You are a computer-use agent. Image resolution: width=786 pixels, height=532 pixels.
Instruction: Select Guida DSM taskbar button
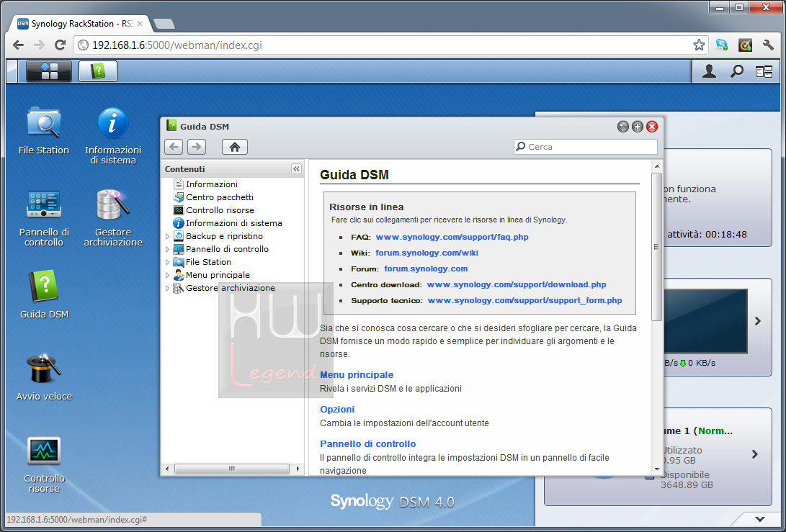tap(98, 71)
